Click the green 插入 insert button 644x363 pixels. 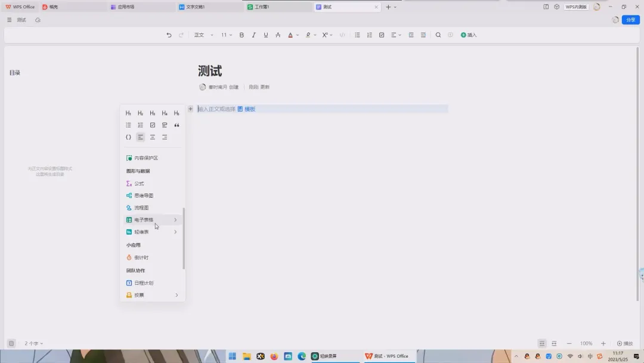pyautogui.click(x=469, y=35)
